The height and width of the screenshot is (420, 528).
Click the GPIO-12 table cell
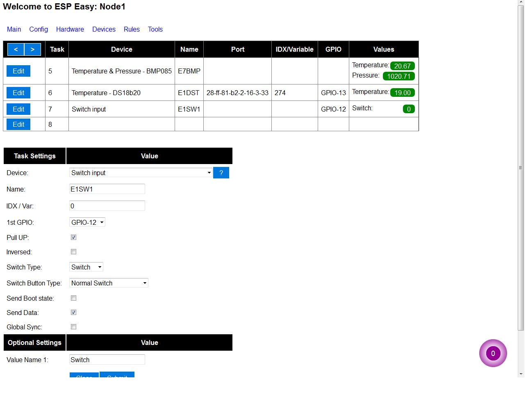pos(333,109)
